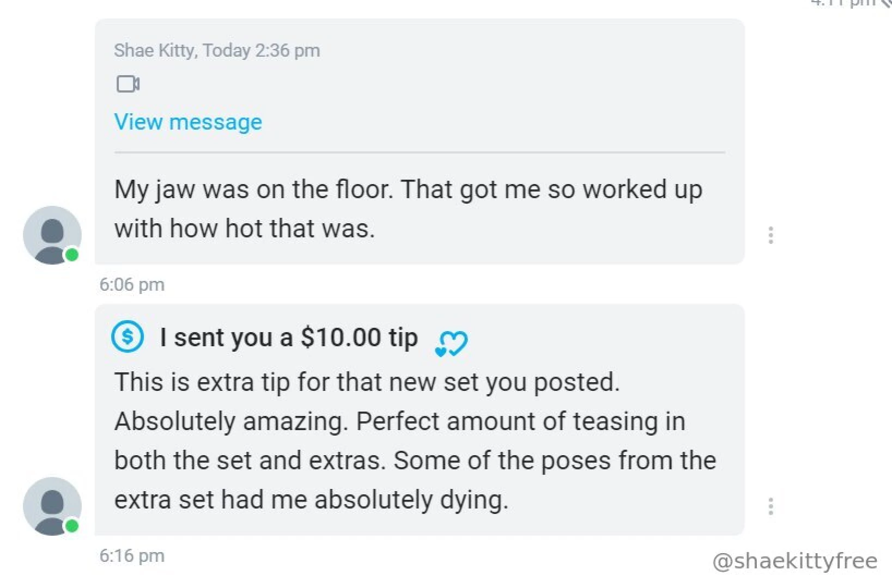Open three-dot menu for the tip message

pyautogui.click(x=770, y=506)
